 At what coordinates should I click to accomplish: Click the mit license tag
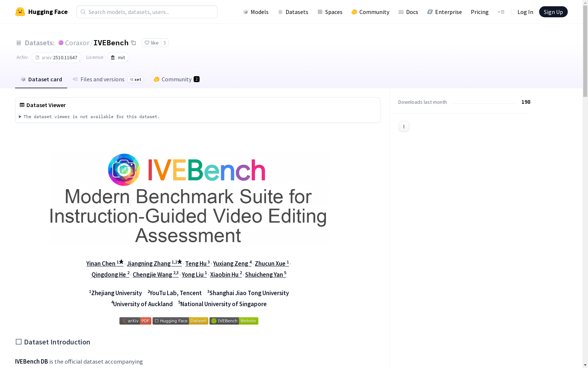pos(118,57)
